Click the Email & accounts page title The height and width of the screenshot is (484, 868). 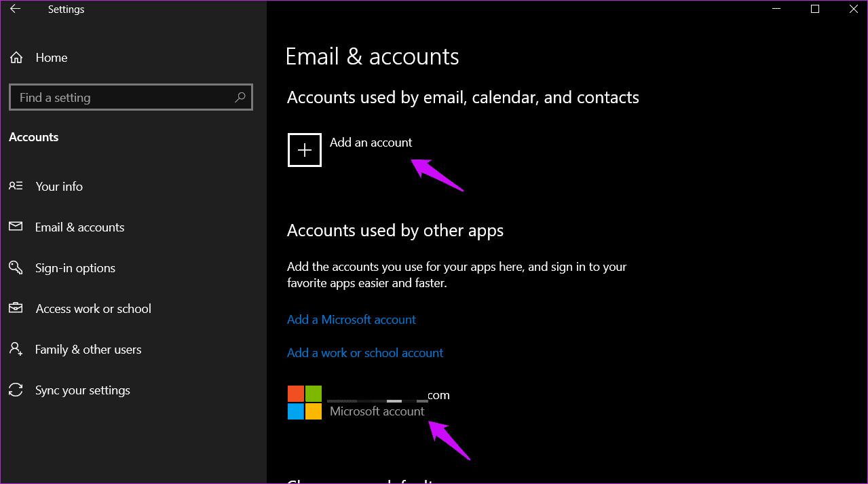373,56
